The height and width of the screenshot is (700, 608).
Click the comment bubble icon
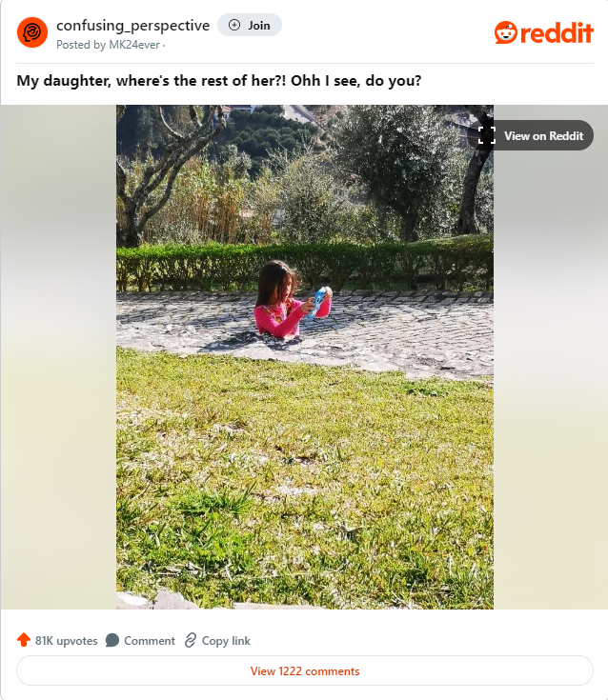pyautogui.click(x=112, y=640)
